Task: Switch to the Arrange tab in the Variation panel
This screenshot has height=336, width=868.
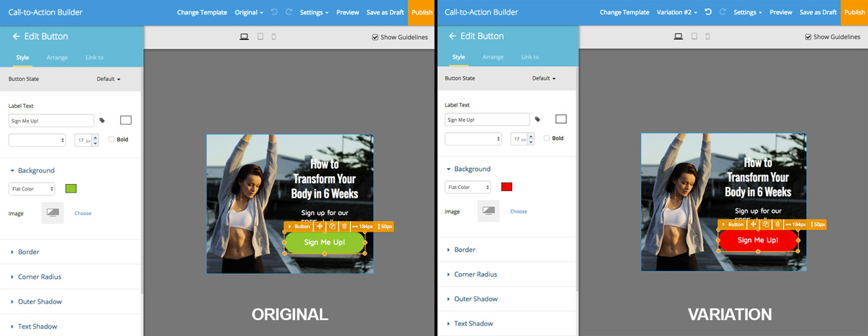Action: pos(493,57)
